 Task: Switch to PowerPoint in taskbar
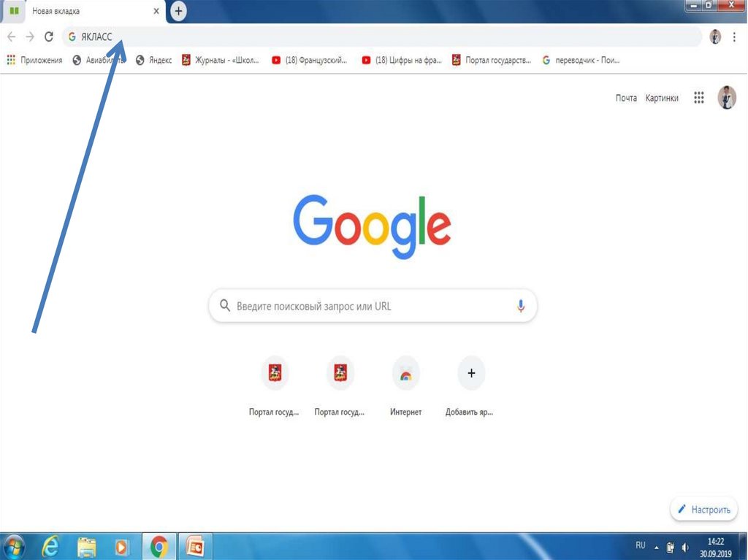(x=196, y=547)
